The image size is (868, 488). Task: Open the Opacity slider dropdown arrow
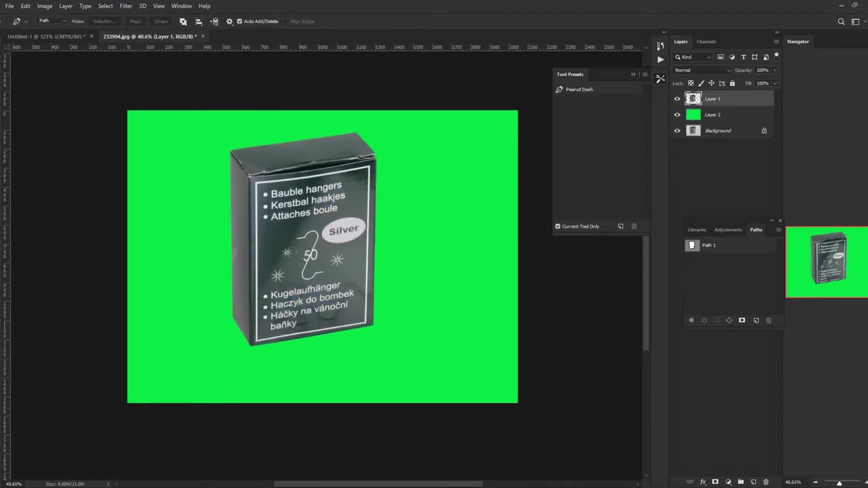pos(774,70)
